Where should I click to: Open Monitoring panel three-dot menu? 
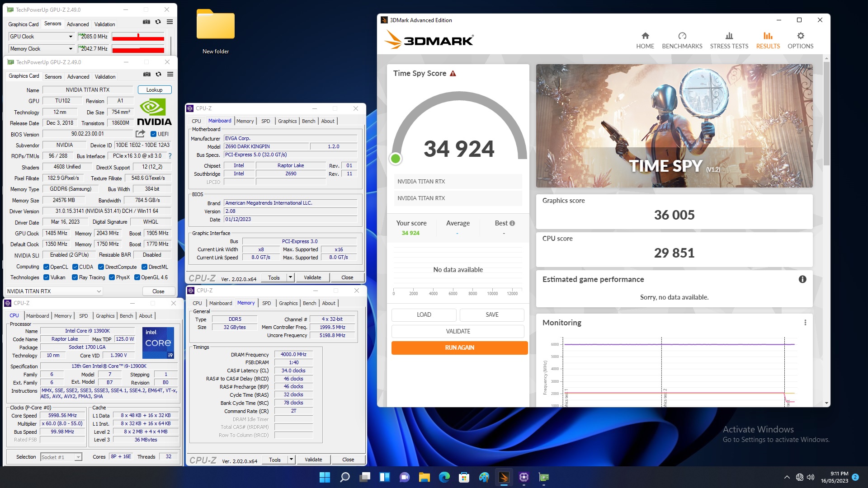click(x=805, y=323)
